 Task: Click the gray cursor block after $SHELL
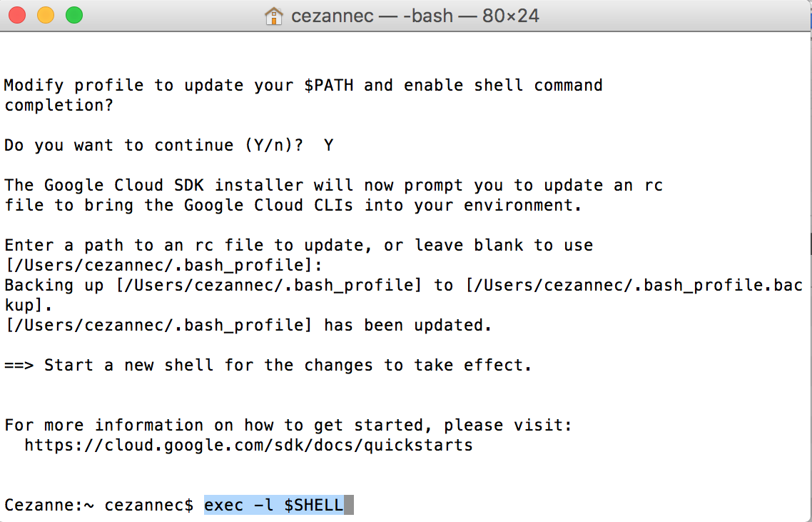pos(349,506)
